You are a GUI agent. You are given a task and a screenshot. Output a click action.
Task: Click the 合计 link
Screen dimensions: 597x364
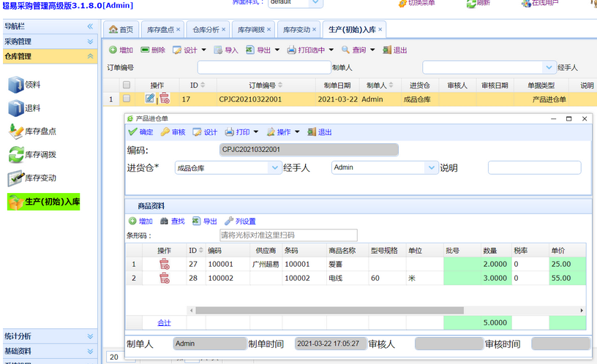(x=164, y=322)
